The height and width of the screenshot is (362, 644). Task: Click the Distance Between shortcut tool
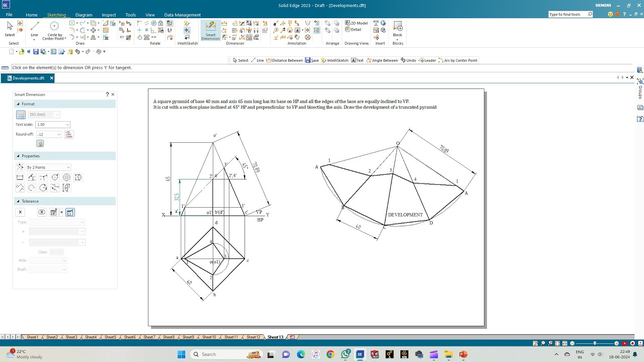point(284,60)
